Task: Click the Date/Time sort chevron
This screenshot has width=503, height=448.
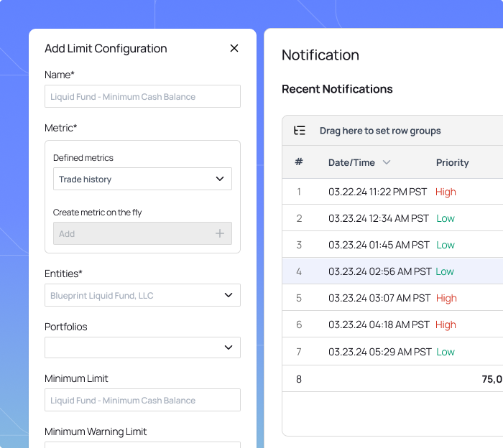Action: click(x=387, y=162)
